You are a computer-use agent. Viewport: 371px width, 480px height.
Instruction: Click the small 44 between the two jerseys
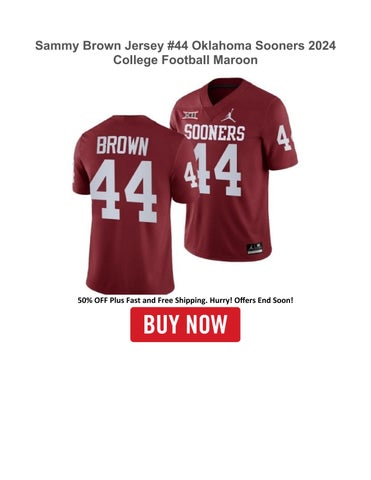(x=190, y=173)
